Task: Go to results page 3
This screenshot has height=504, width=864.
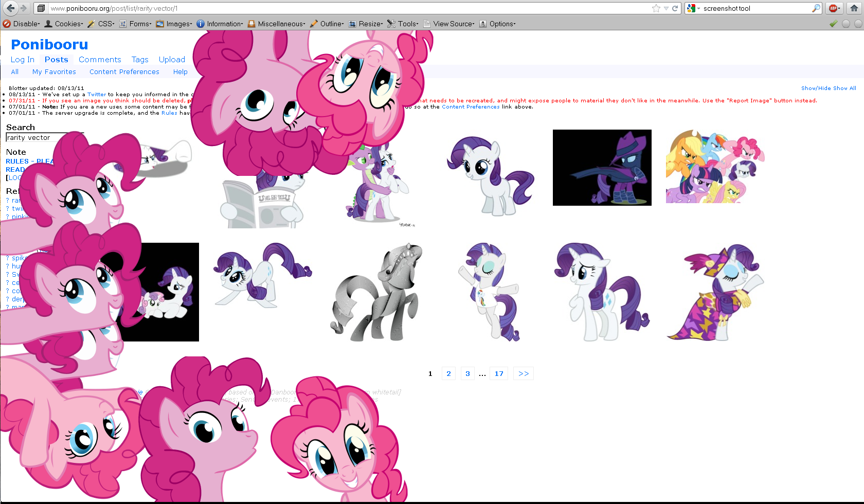Action: click(x=467, y=373)
